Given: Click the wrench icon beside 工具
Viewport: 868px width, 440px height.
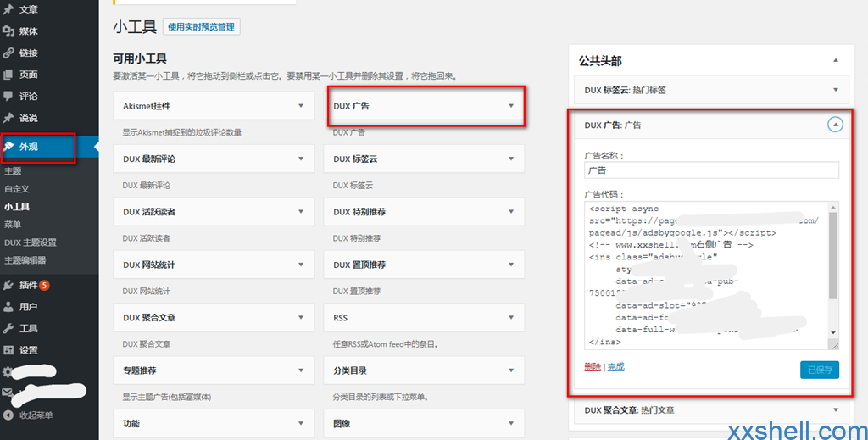Looking at the screenshot, I should click(x=8, y=329).
